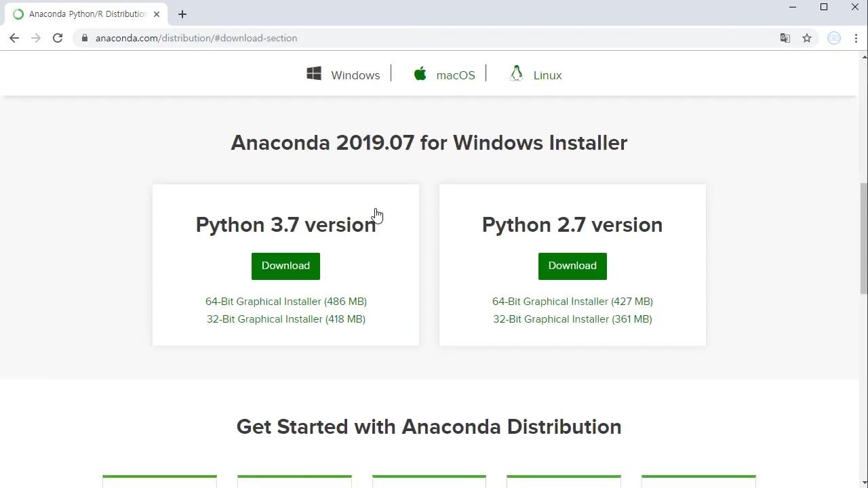Screen dimensions: 868x488
Task: Click the Anaconda tab favicon
Action: point(18,14)
